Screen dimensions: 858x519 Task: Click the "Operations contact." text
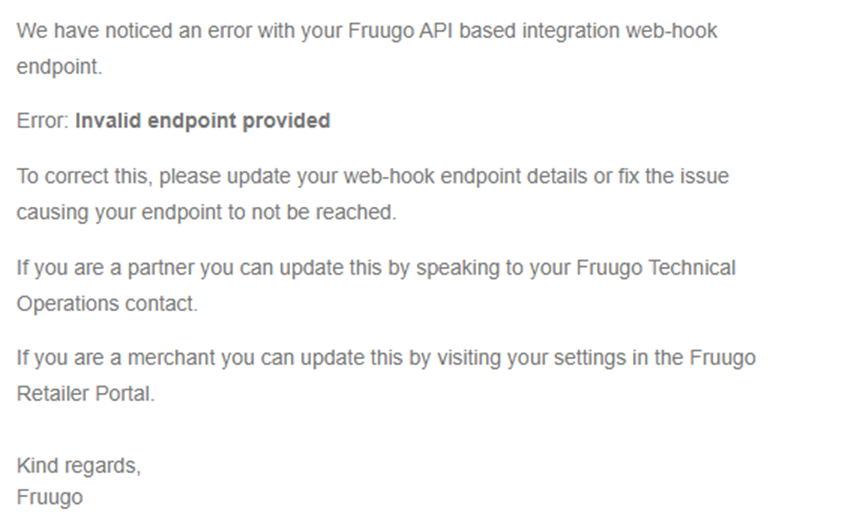pyautogui.click(x=107, y=304)
